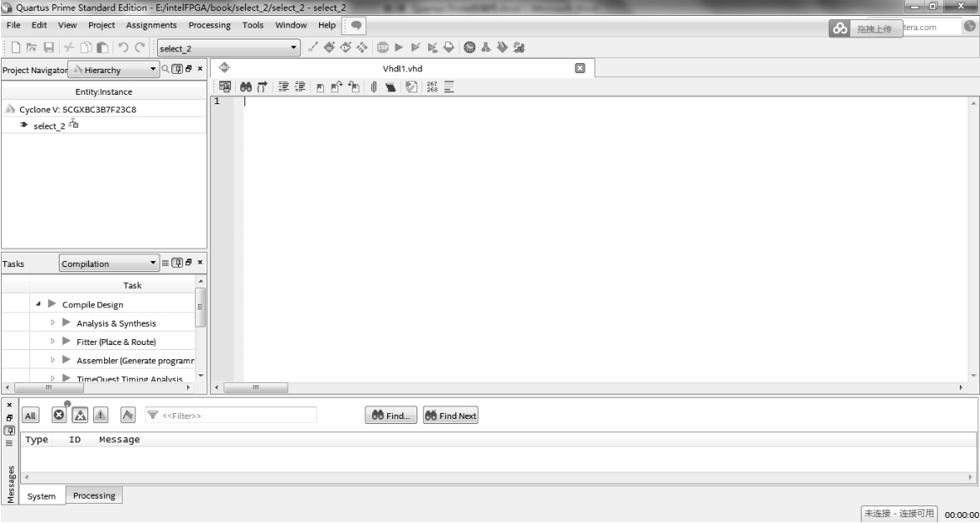Click the Cut scissors icon

(x=70, y=48)
